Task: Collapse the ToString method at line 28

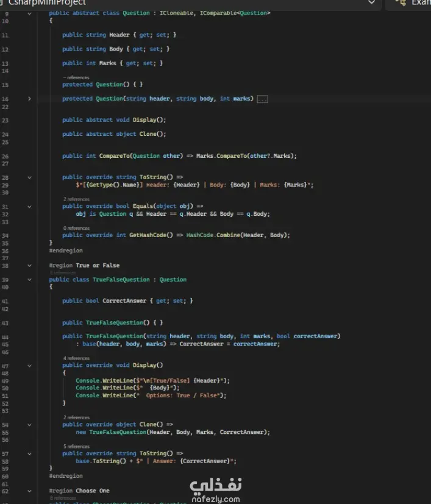Action: point(30,177)
